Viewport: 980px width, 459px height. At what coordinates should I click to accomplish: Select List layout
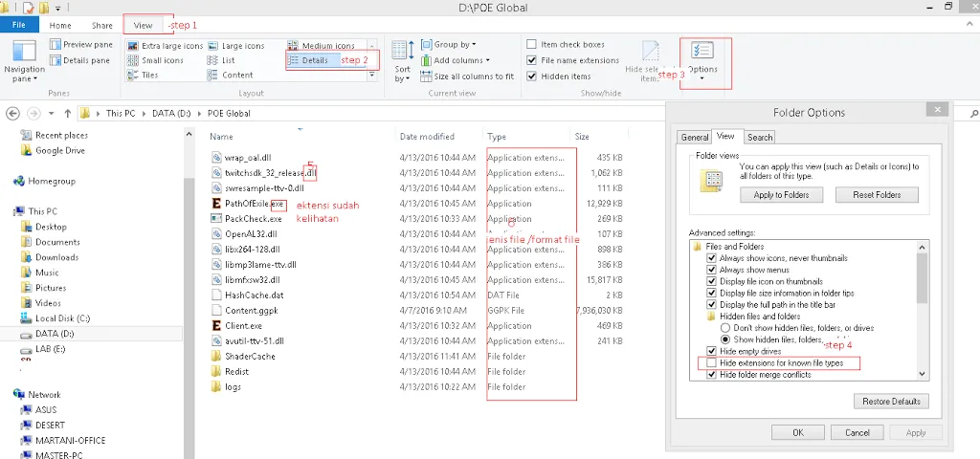221,60
